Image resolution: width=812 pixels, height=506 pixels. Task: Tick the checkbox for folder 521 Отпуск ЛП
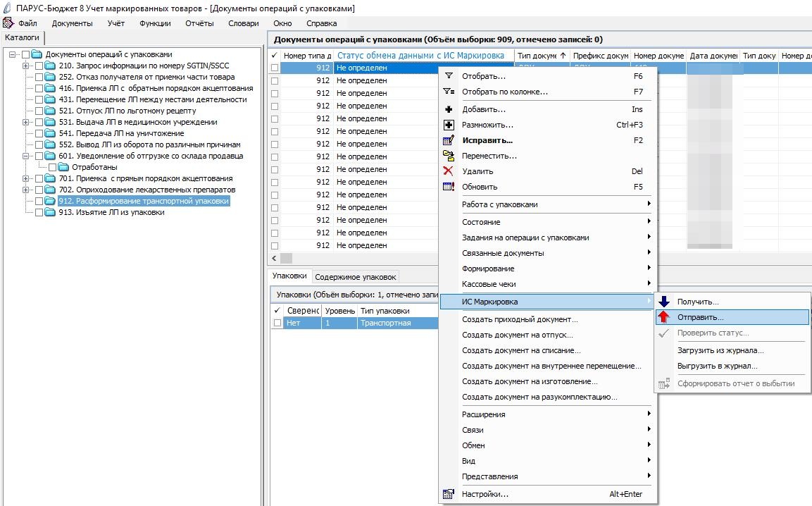[39, 111]
